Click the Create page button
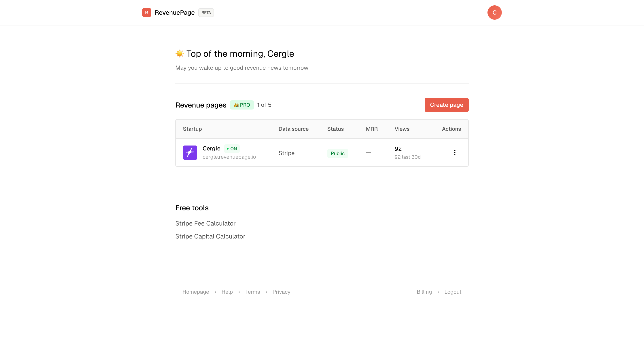The height and width of the screenshot is (363, 644). click(446, 105)
